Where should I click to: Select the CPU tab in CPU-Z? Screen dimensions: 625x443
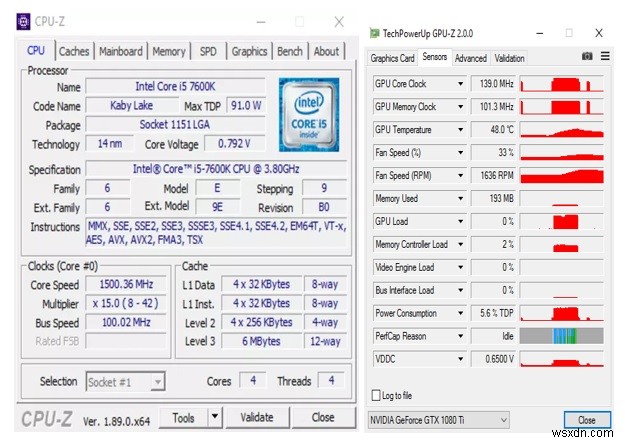coord(35,51)
